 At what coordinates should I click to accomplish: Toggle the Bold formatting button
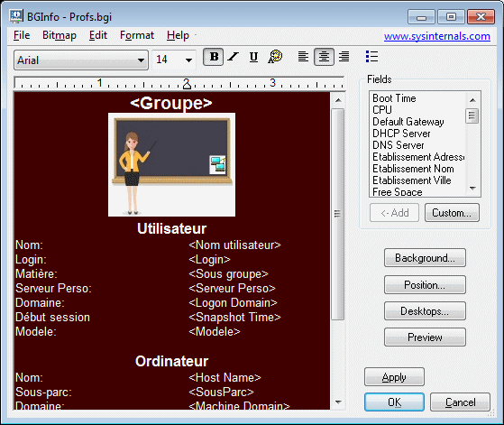pyautogui.click(x=213, y=57)
